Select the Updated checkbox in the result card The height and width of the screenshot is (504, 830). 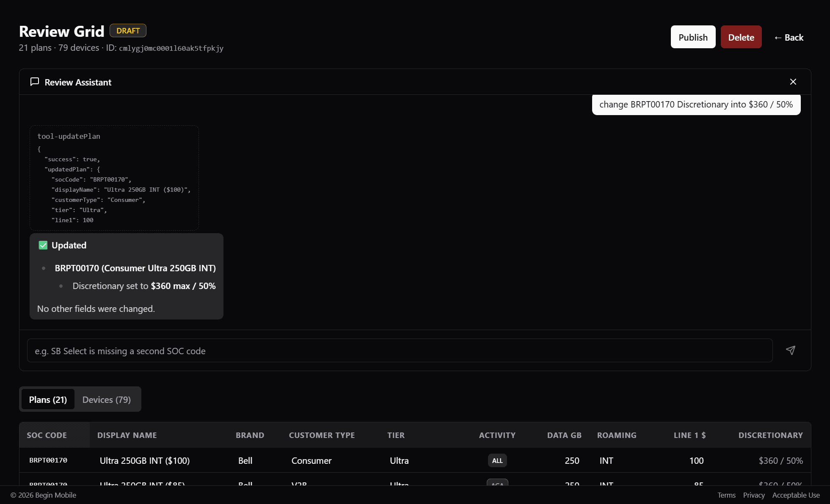[43, 245]
